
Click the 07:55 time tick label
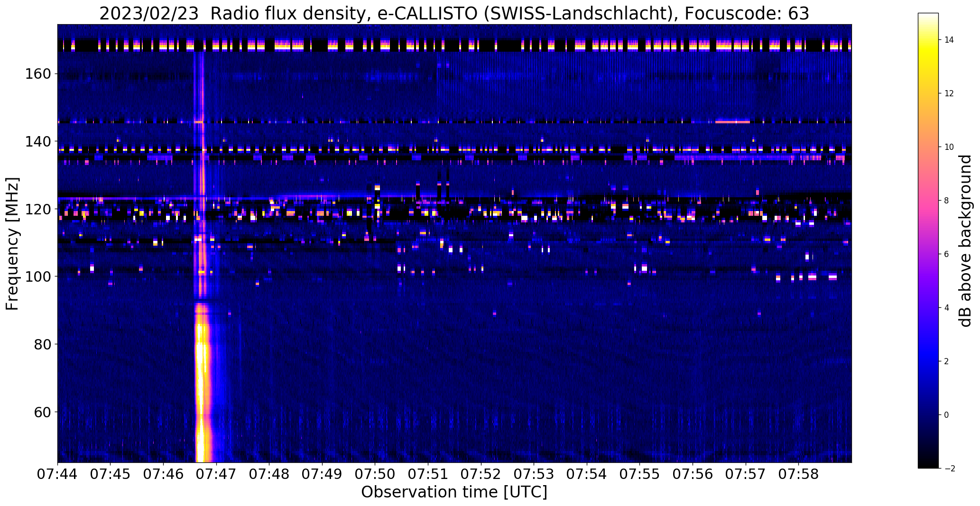pos(640,474)
